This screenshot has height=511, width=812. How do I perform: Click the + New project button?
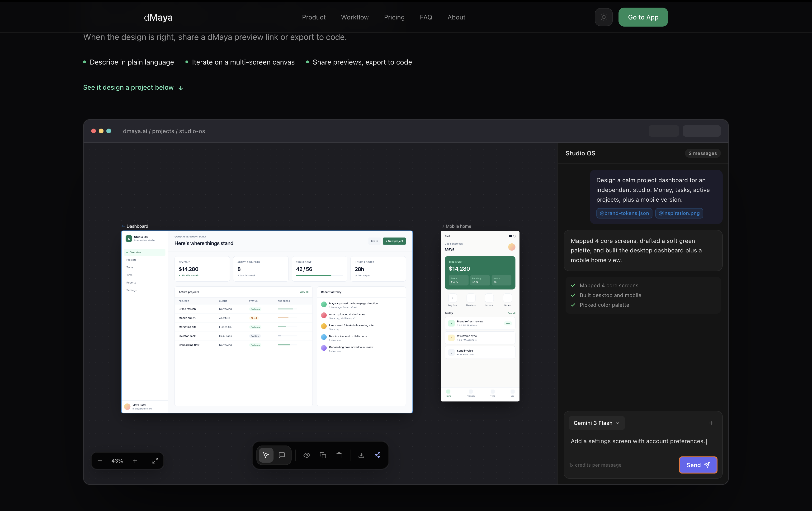[x=394, y=241]
